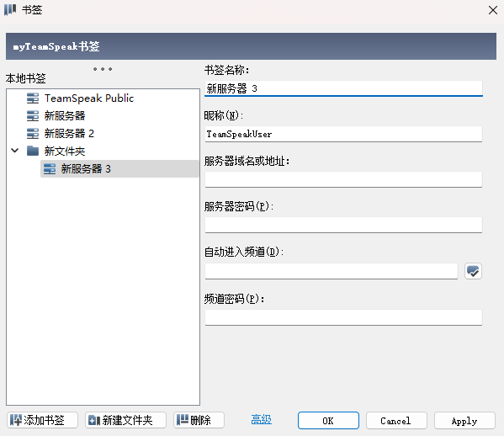
Task: Select the 新服务器 bookmark entry
Action: 65,116
